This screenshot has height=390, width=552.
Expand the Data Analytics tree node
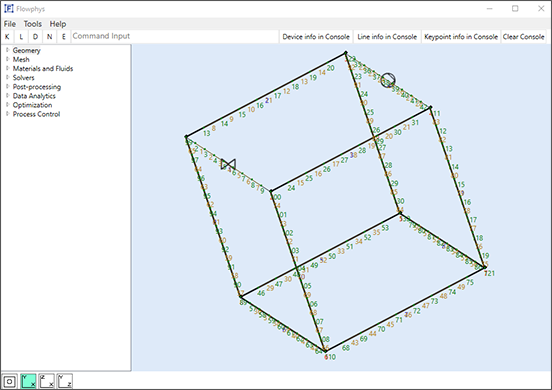coord(7,96)
